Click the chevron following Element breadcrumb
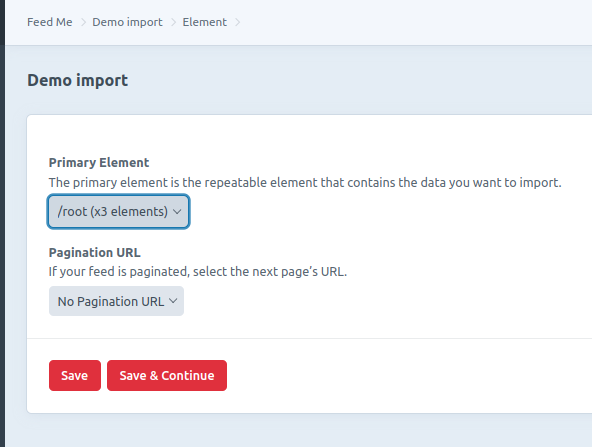Viewport: 592px width, 447px height. pos(237,22)
